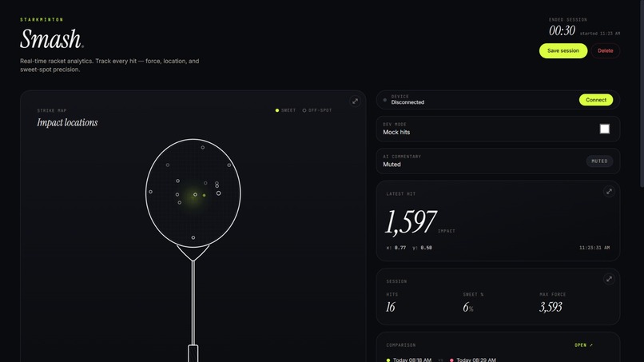Viewport: 644px width, 362px height.
Task: Click the 11:23:31 AM hit timestamp
Action: point(594,248)
